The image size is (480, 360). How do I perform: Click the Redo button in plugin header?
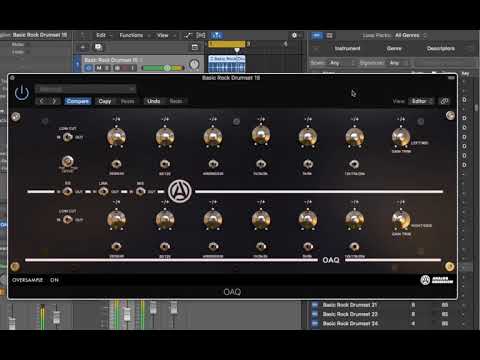click(x=176, y=101)
